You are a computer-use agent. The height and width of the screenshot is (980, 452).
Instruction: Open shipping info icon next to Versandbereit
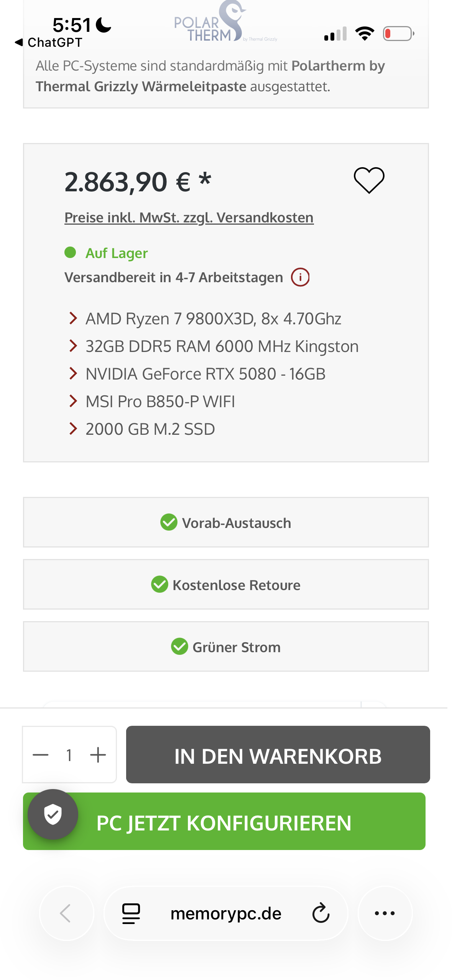[300, 277]
